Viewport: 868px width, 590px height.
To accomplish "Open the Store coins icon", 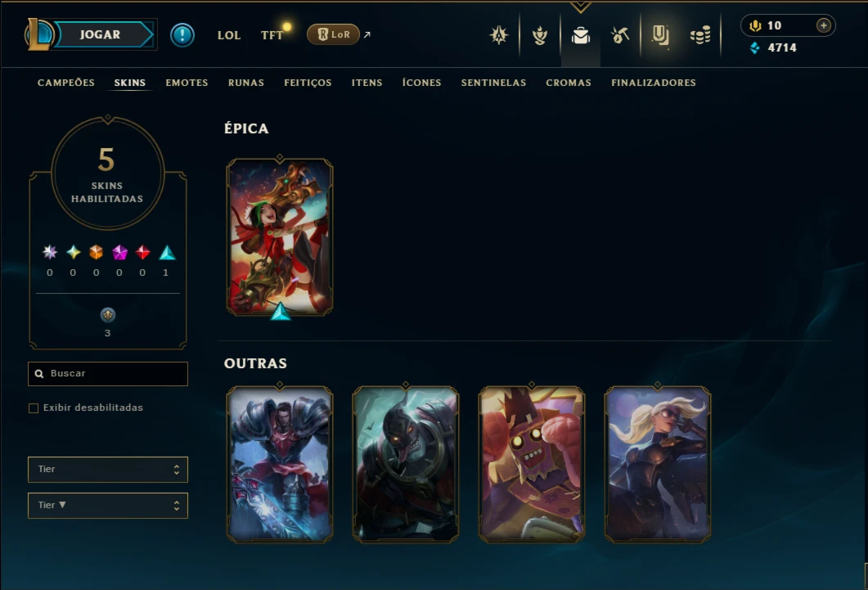I will click(x=700, y=35).
